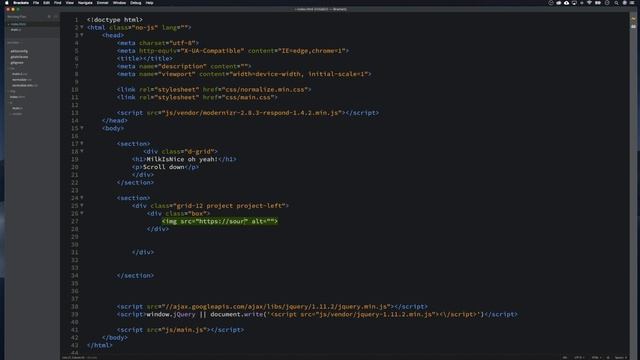Click the meta viewport line 8
Screen dimensions: 640x360
[x=244, y=74]
